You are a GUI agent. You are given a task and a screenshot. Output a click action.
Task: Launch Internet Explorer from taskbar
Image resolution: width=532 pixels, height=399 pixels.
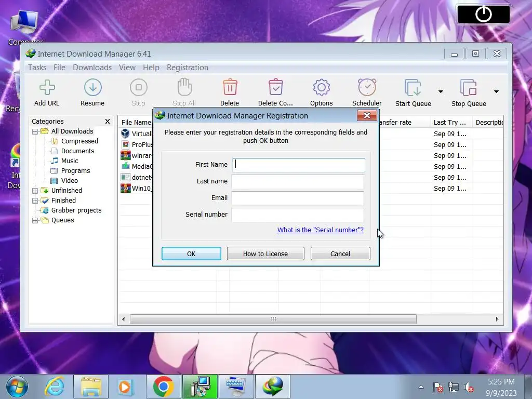54,387
